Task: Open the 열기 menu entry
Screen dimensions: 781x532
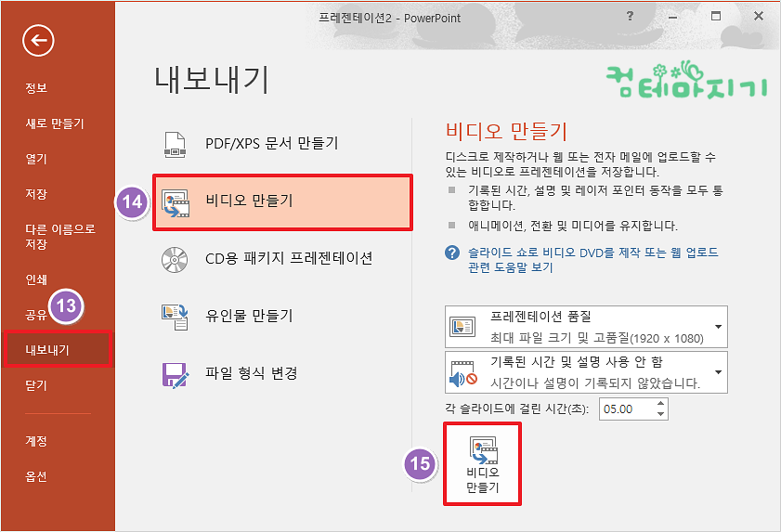Action: (x=36, y=159)
